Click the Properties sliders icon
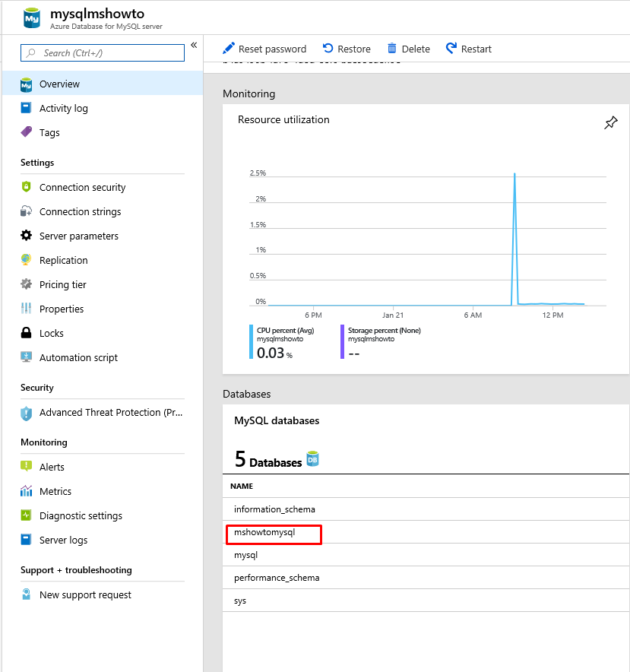The height and width of the screenshot is (672, 630). pyautogui.click(x=26, y=308)
